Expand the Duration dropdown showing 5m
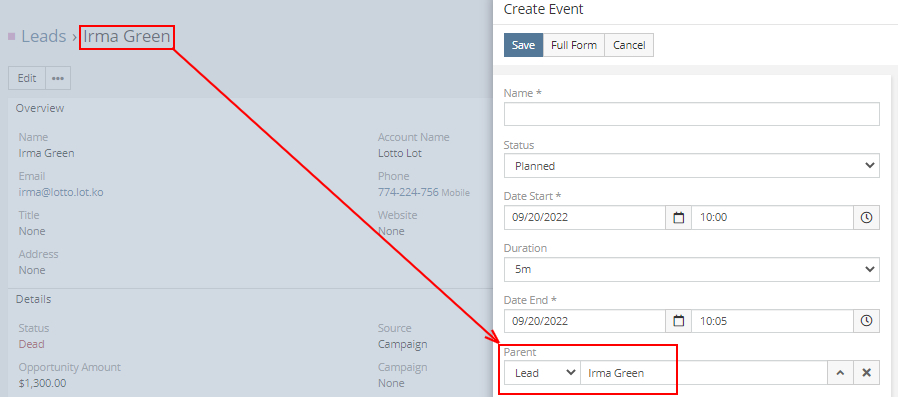898x397 pixels. (692, 269)
